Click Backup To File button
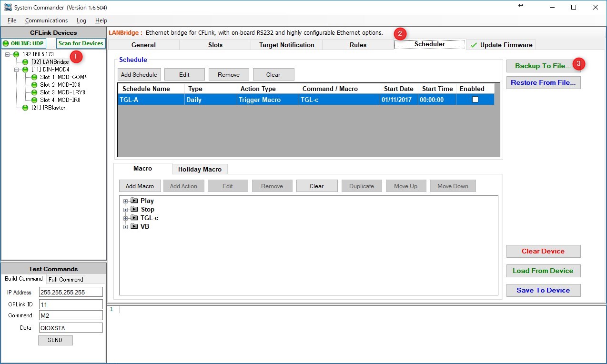The width and height of the screenshot is (607, 364). pyautogui.click(x=543, y=66)
